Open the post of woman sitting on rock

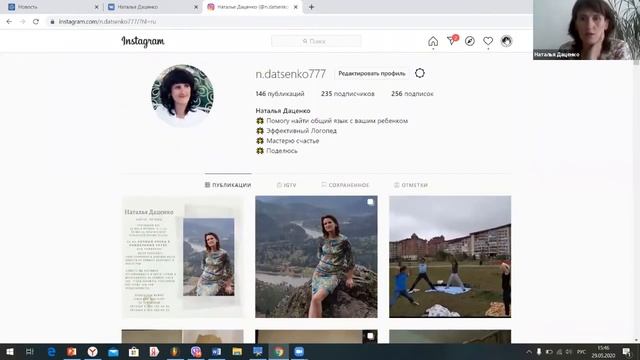pyautogui.click(x=316, y=257)
